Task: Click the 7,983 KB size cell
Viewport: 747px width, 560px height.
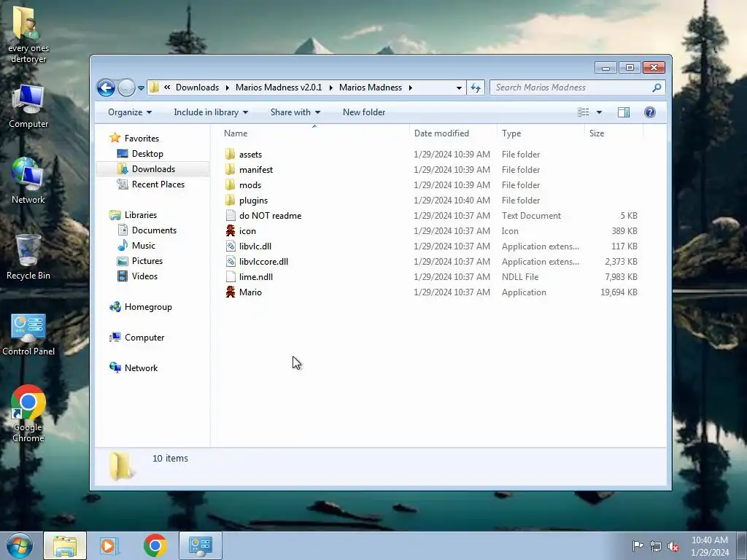Action: [x=621, y=276]
